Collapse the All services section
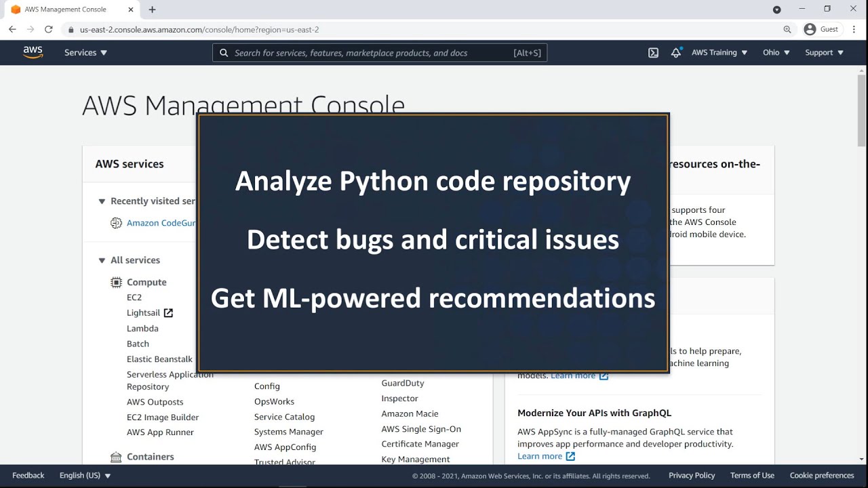The height and width of the screenshot is (488, 868). coord(102,260)
